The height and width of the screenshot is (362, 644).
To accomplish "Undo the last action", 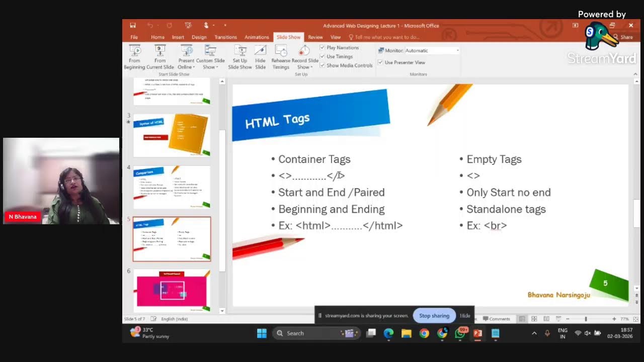I will pos(150,26).
